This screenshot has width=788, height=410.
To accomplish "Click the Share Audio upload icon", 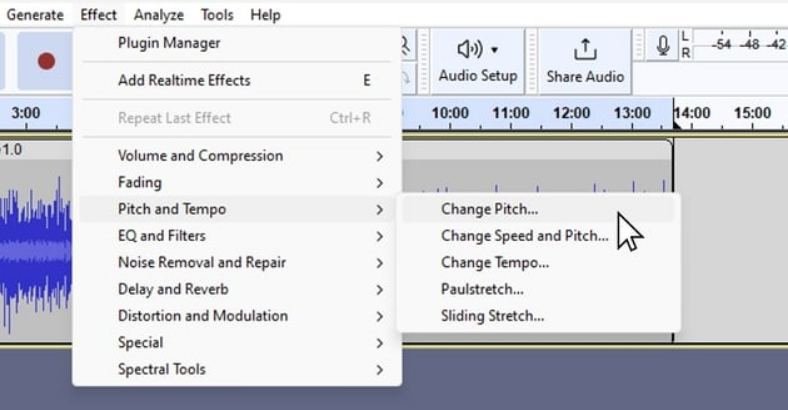I will 584,49.
